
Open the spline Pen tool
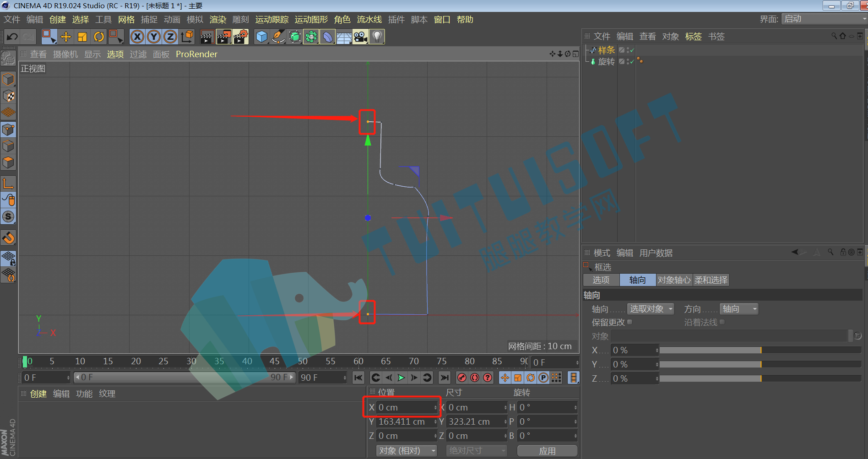click(278, 37)
